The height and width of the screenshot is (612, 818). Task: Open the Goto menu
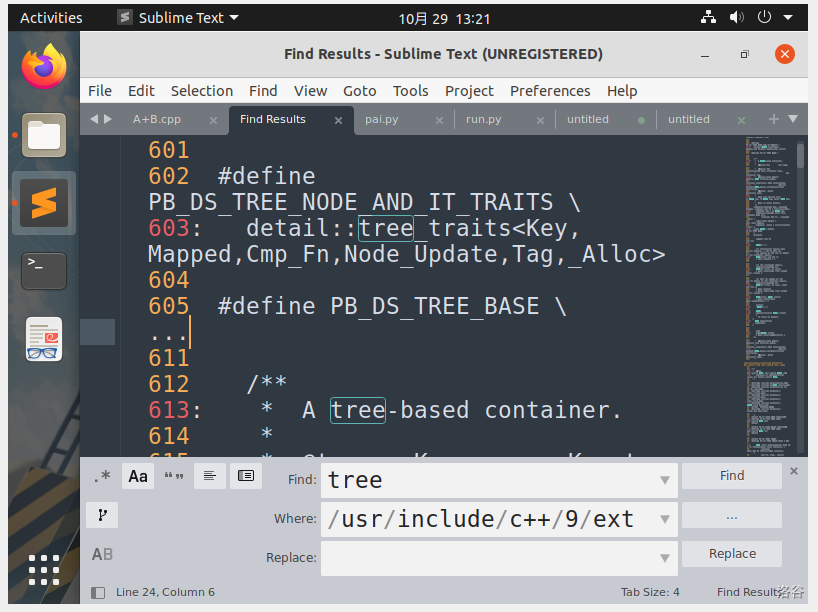pos(360,90)
